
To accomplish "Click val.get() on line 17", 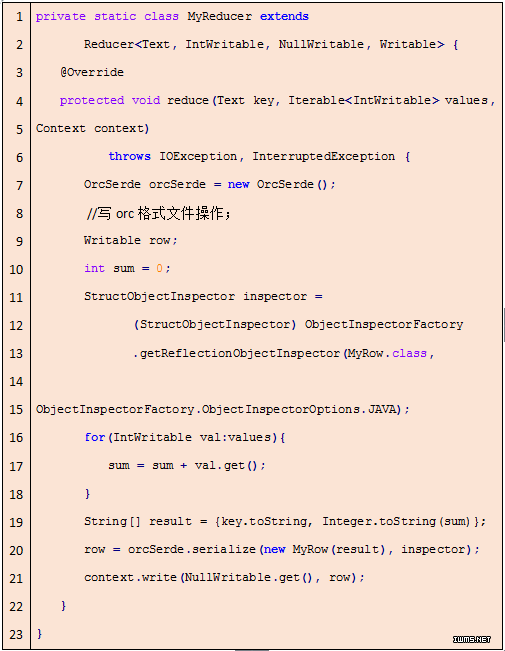I will coord(227,465).
